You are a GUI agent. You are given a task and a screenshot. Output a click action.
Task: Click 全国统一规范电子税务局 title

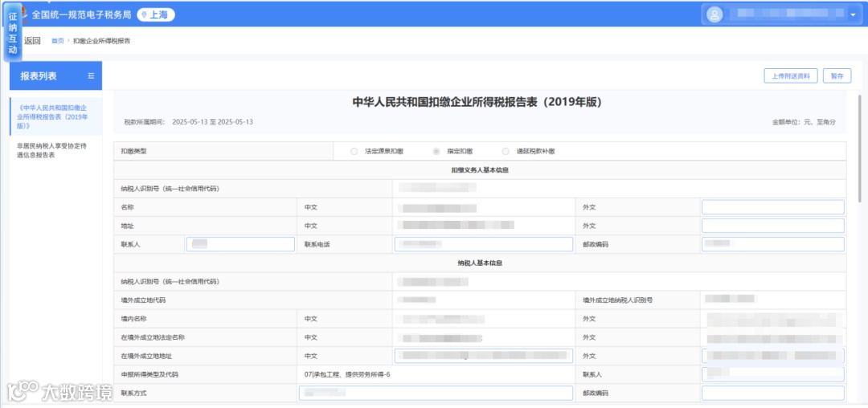tap(81, 15)
